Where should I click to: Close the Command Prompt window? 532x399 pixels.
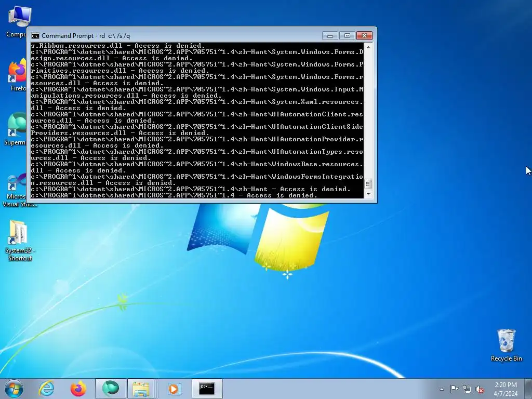[364, 36]
